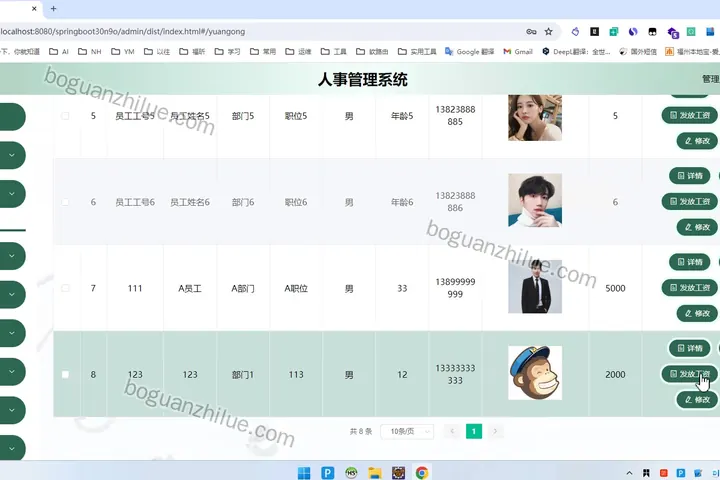
Task: Click the address bar URL
Action: (123, 32)
